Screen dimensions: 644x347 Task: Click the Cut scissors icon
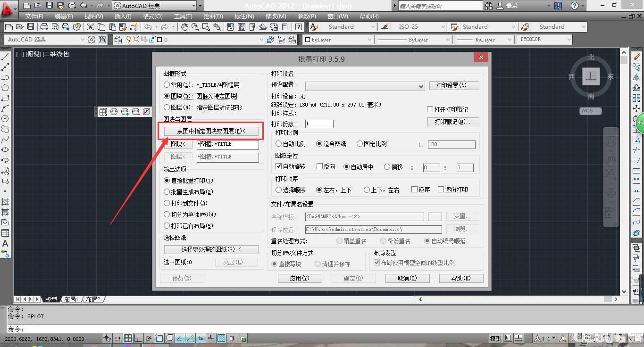[90, 27]
